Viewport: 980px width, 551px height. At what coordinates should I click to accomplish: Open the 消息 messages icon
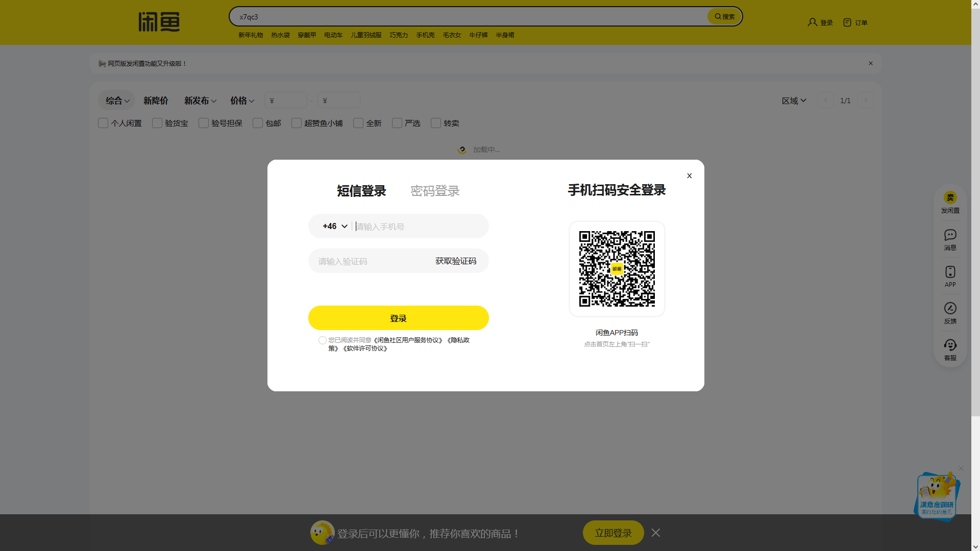pos(950,235)
